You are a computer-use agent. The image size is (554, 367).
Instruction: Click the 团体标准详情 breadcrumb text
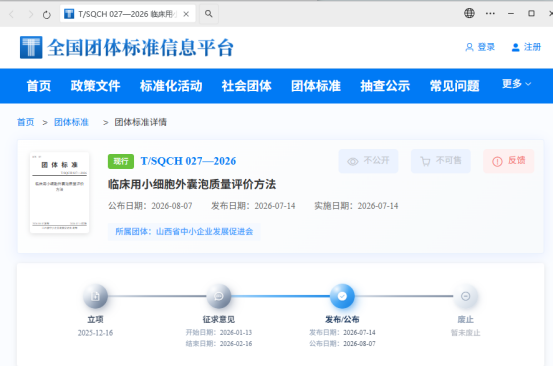pyautogui.click(x=141, y=122)
